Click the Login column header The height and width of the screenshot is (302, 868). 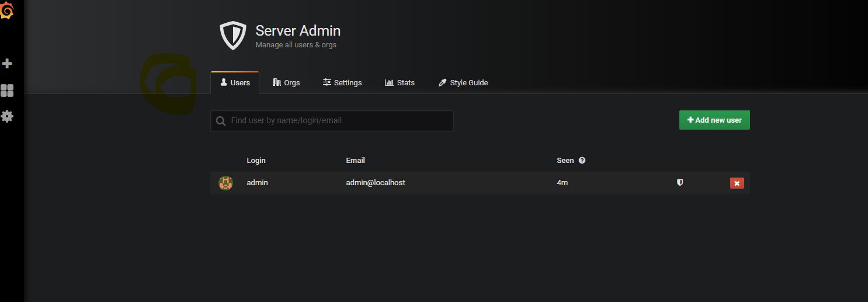(256, 160)
